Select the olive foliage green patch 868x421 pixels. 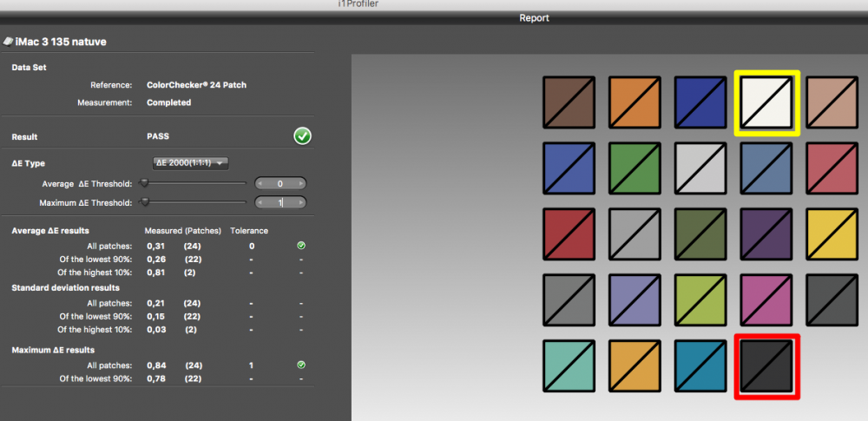(x=700, y=234)
